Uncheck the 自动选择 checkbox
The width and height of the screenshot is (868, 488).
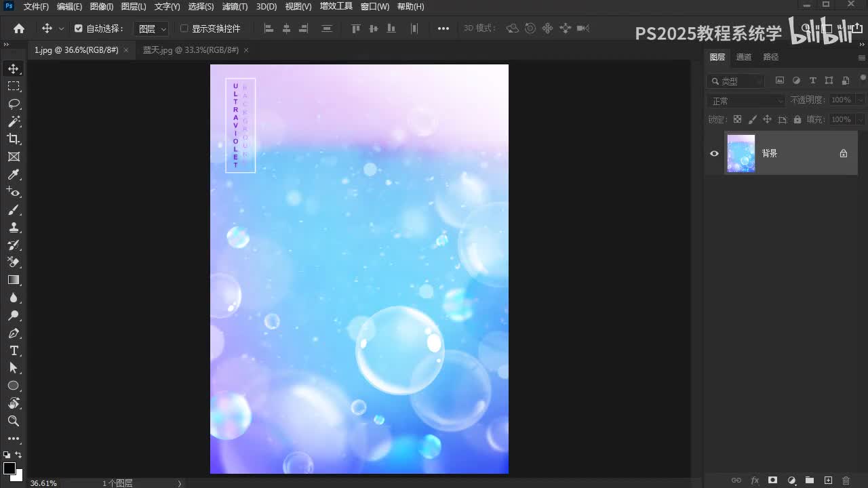click(79, 28)
